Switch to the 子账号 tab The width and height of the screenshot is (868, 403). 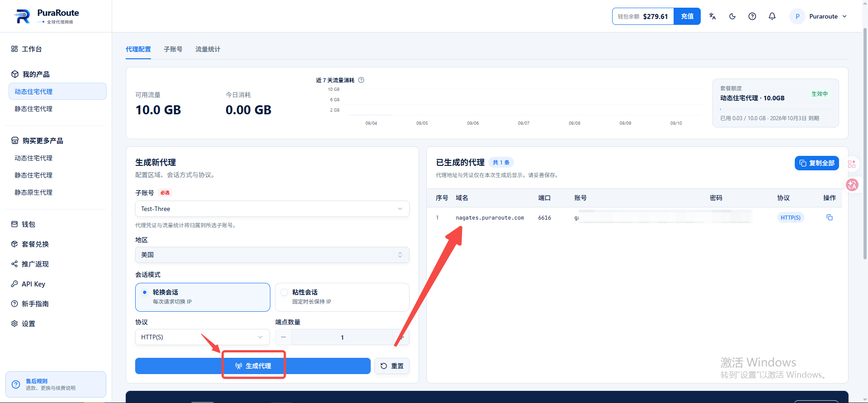173,49
